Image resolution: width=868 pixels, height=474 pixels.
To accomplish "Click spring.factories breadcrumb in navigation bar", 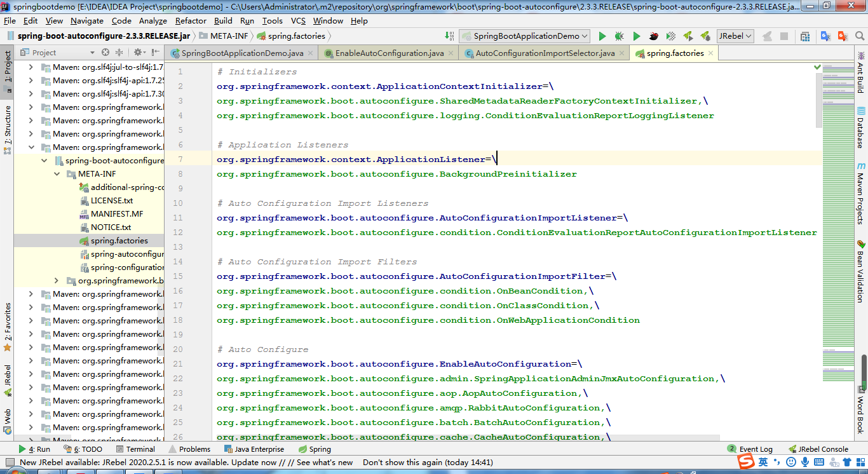I will point(290,36).
